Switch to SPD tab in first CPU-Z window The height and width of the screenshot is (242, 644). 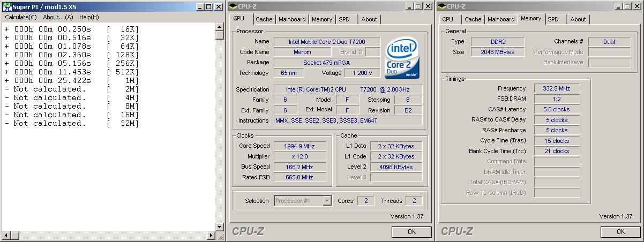[344, 19]
